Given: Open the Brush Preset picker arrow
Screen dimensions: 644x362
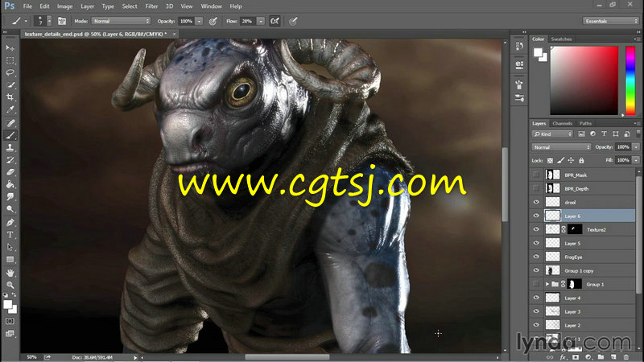Looking at the screenshot, I should [x=49, y=21].
